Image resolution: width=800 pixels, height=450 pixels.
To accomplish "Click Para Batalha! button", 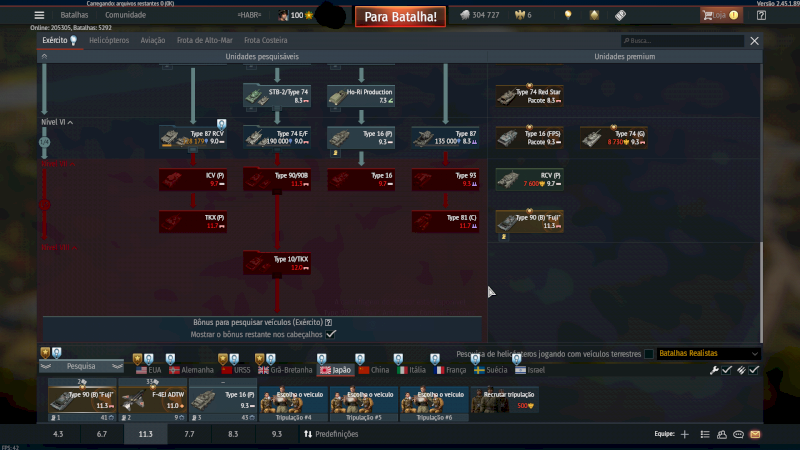I will pos(401,16).
